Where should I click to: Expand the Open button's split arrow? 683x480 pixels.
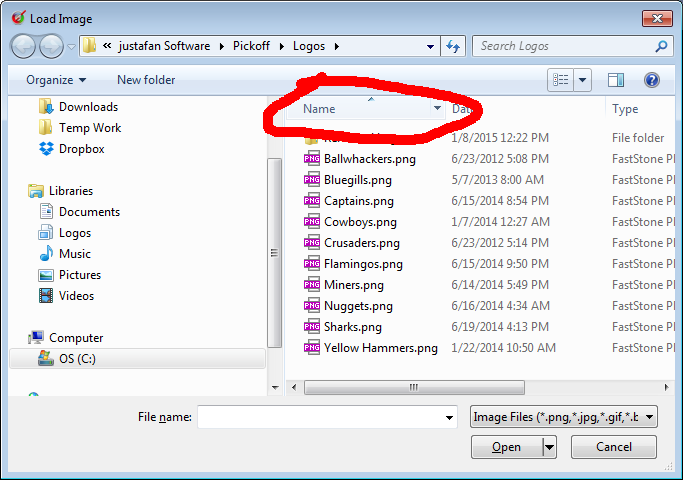(x=549, y=447)
